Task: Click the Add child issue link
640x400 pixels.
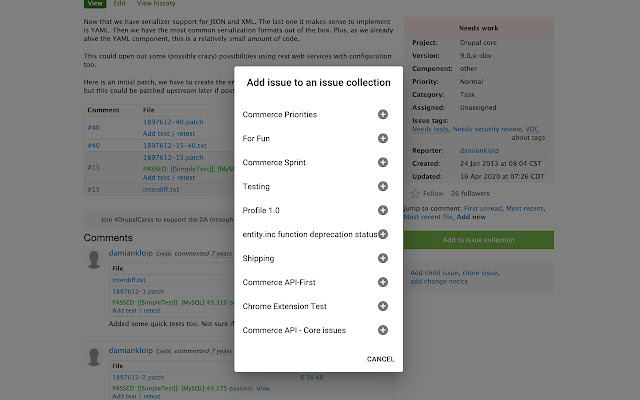Action: click(434, 273)
